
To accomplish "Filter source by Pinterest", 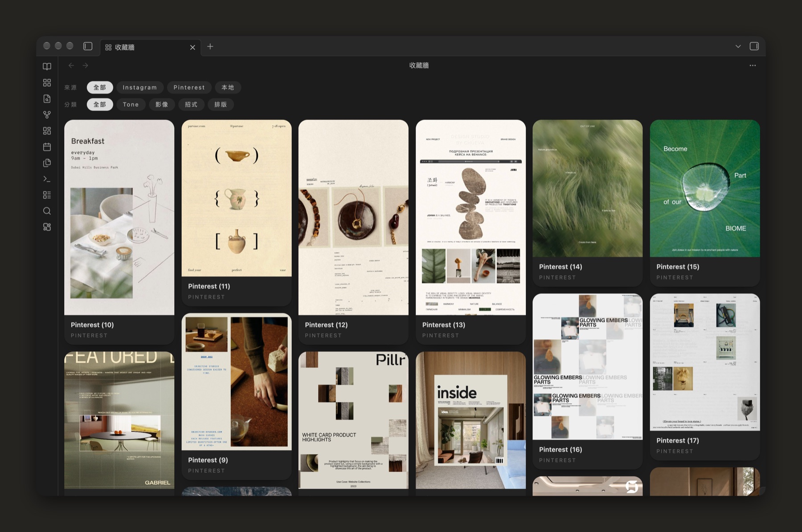I will pos(189,88).
